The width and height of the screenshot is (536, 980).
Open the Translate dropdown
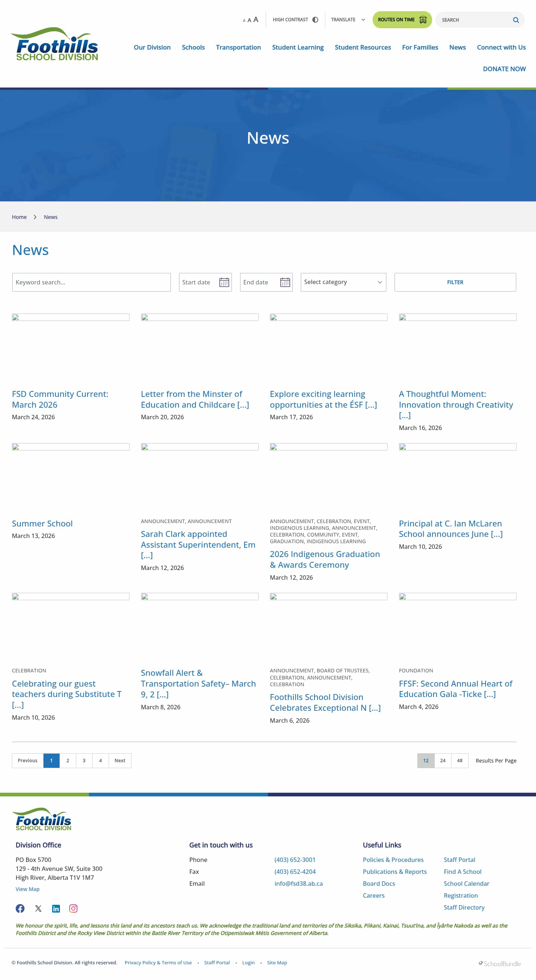pos(348,20)
